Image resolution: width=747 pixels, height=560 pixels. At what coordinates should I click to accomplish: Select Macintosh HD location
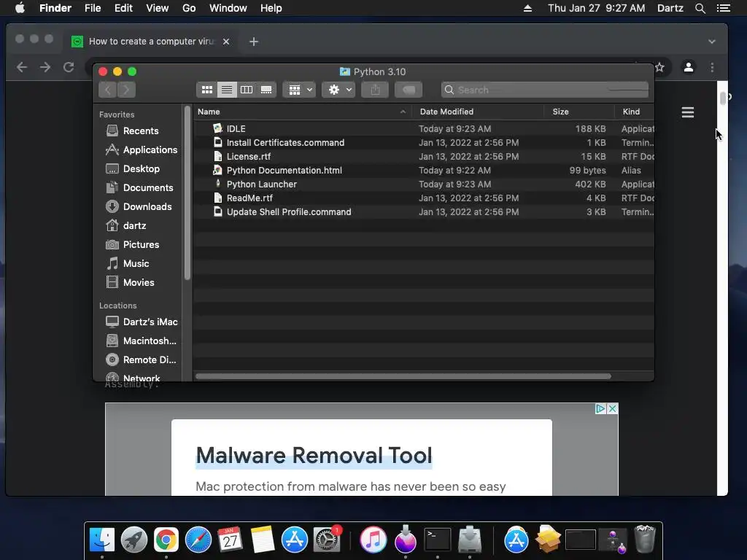(x=141, y=341)
